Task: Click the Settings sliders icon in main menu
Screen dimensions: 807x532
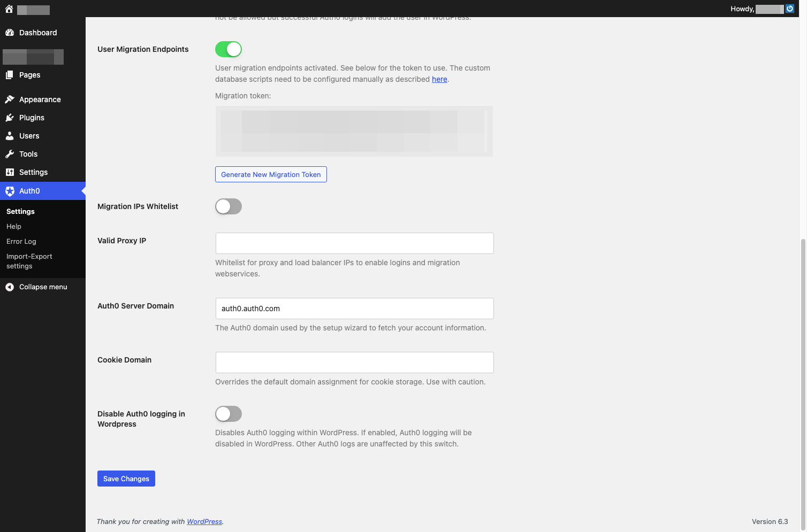Action: click(x=10, y=172)
